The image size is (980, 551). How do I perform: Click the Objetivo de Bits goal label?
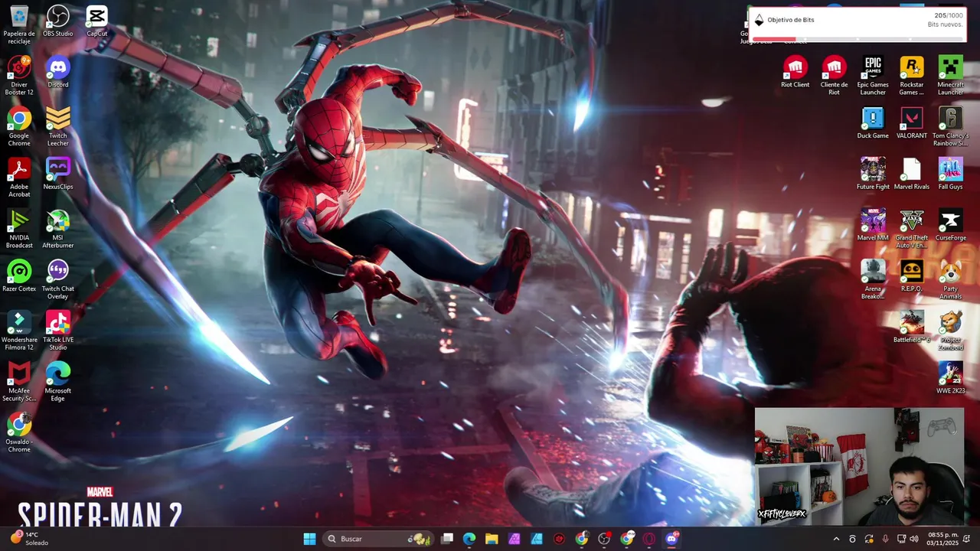coord(791,20)
